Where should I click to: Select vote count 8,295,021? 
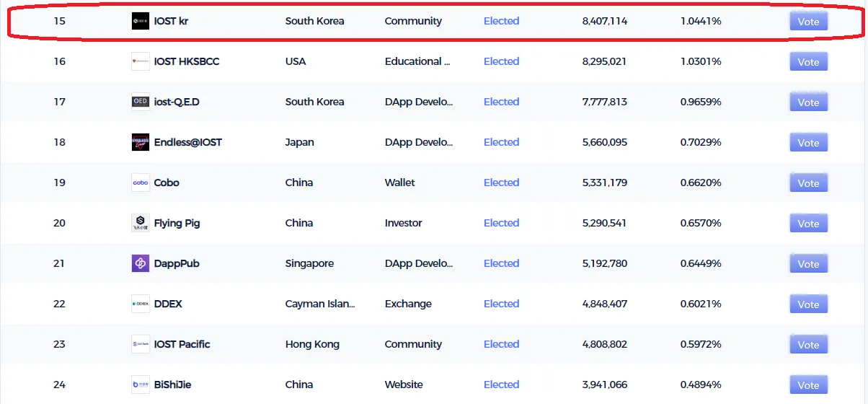(x=605, y=61)
